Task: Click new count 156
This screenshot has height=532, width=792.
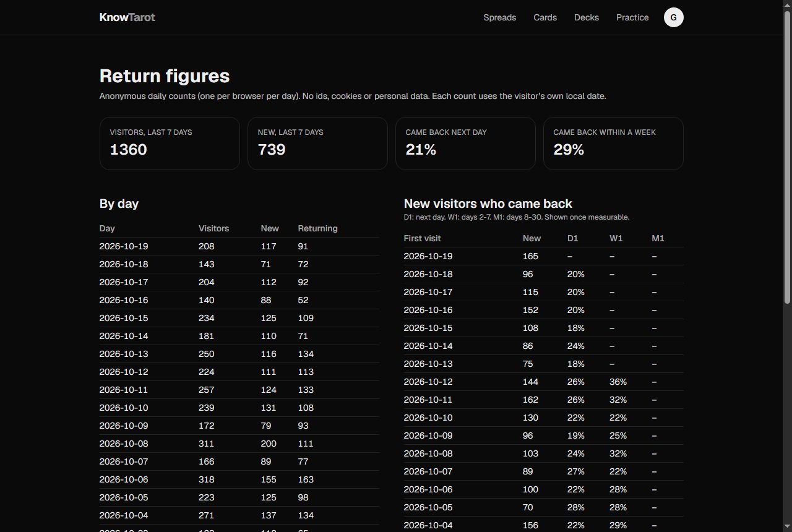Action: pos(530,525)
